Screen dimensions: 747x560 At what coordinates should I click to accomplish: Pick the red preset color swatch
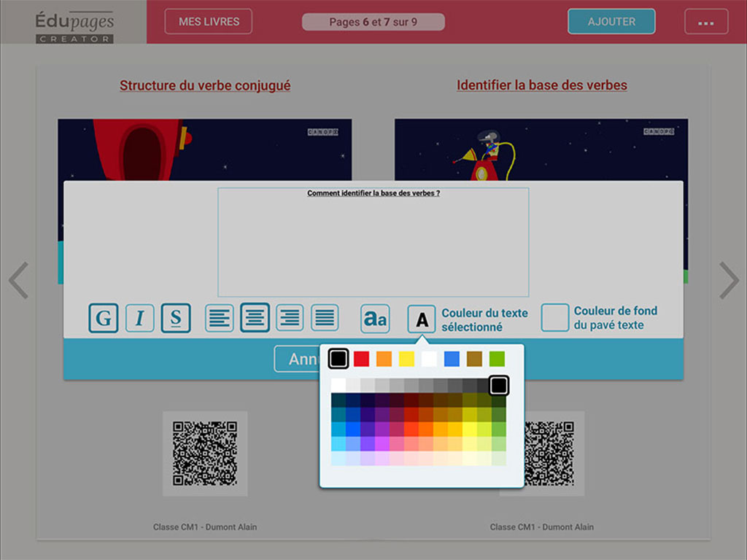click(x=361, y=359)
